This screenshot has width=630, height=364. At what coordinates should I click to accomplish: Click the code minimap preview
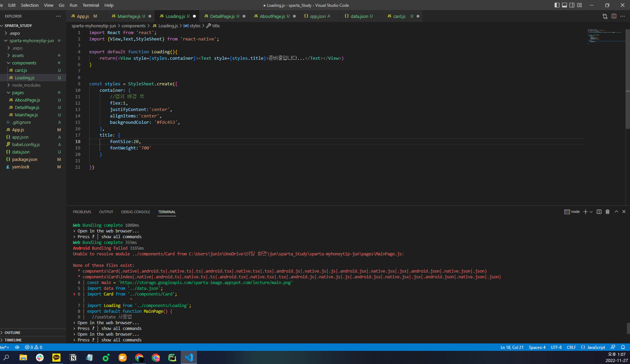click(x=606, y=36)
